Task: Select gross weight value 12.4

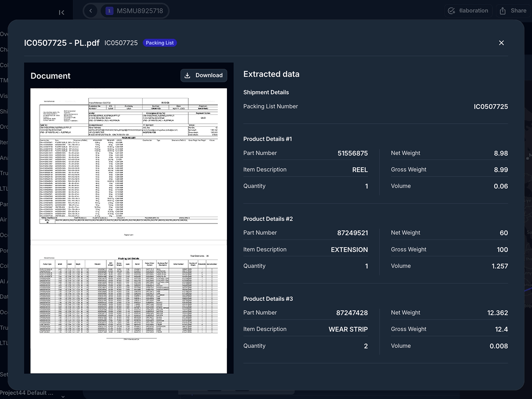Action: (501, 329)
